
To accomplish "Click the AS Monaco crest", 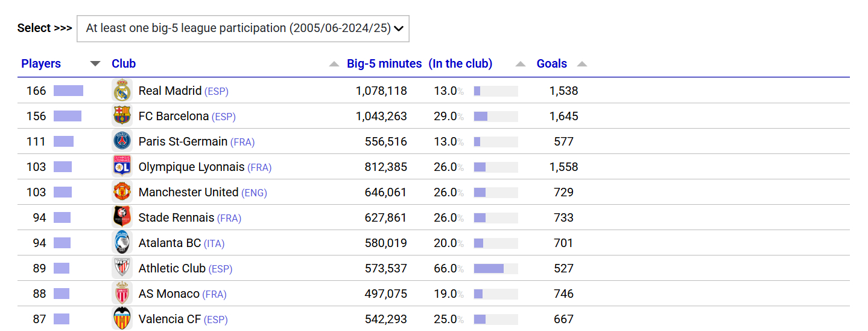I will pyautogui.click(x=122, y=294).
